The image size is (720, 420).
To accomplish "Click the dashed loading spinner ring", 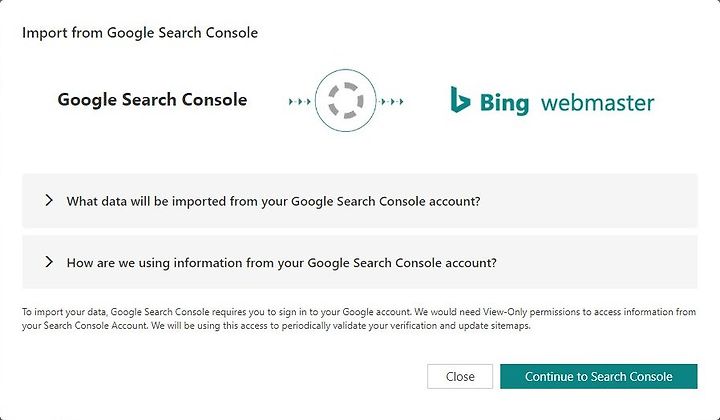I will [346, 101].
